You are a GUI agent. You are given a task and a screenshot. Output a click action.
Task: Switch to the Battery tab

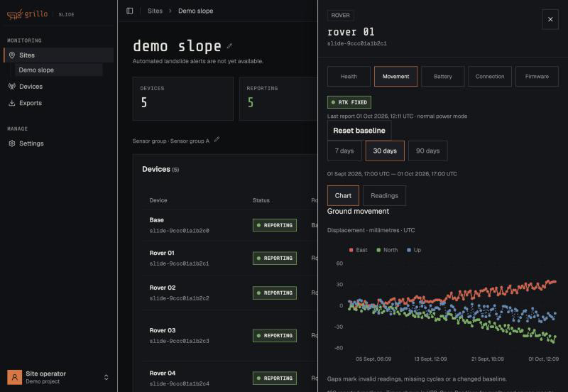(x=442, y=77)
